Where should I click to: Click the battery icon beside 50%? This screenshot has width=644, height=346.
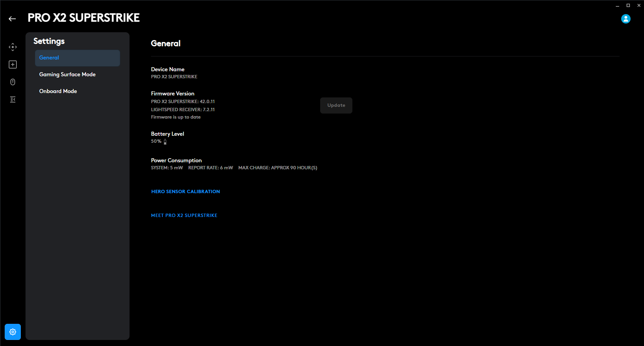click(165, 142)
